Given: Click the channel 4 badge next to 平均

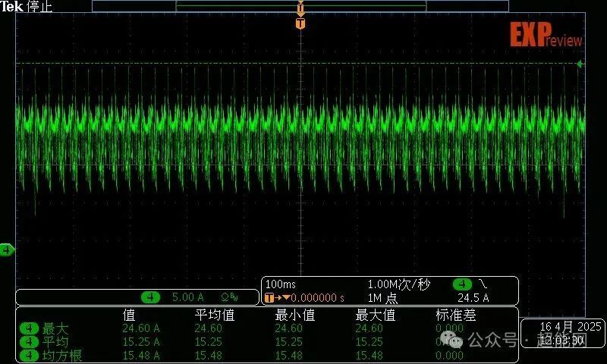Looking at the screenshot, I should (29, 342).
